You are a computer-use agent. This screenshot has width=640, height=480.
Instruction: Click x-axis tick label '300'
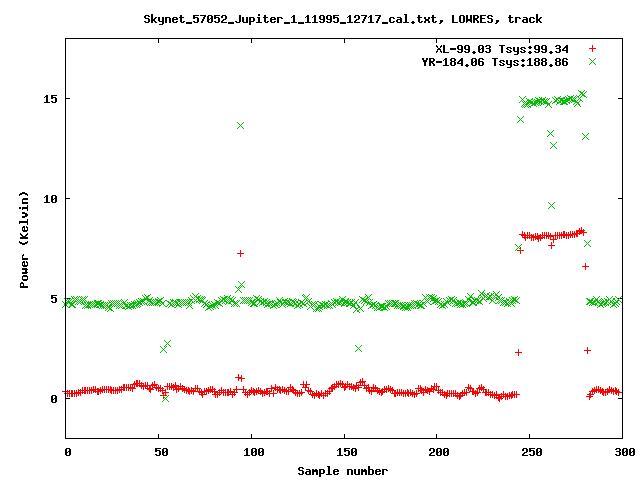[x=625, y=452]
